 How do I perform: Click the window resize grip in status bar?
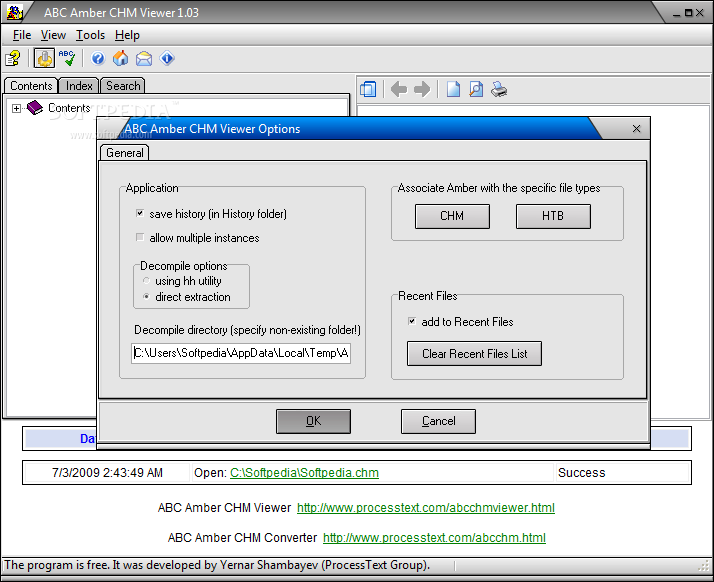(x=704, y=566)
